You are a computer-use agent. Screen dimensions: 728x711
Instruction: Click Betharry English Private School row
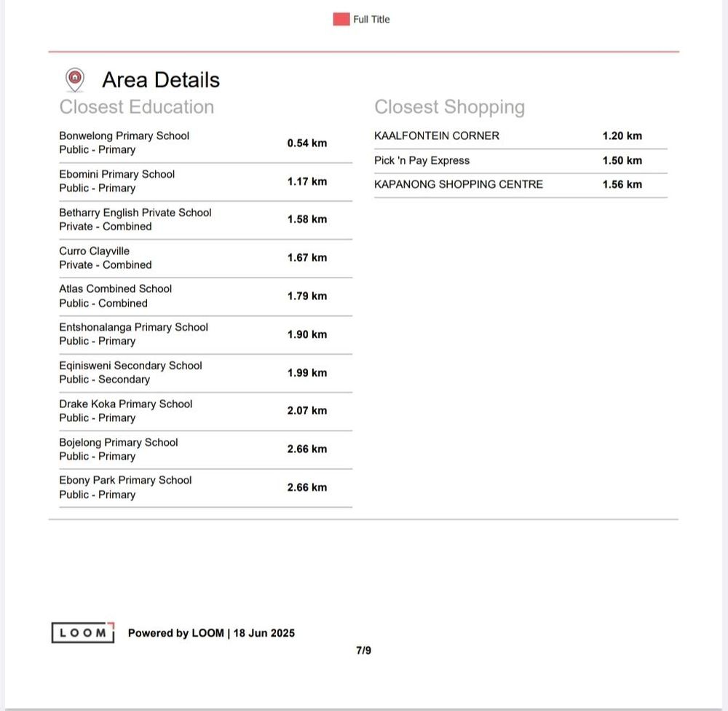coord(135,213)
